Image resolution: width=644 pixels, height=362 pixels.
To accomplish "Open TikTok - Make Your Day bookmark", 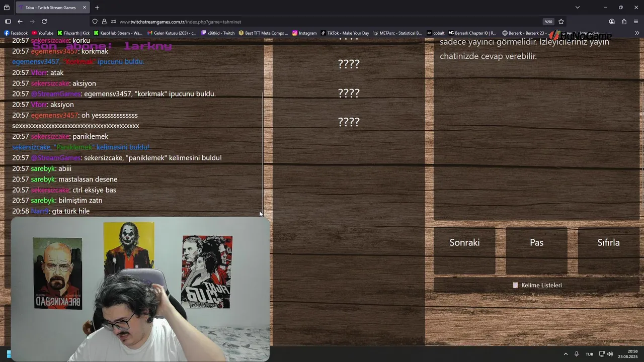I will point(345,33).
